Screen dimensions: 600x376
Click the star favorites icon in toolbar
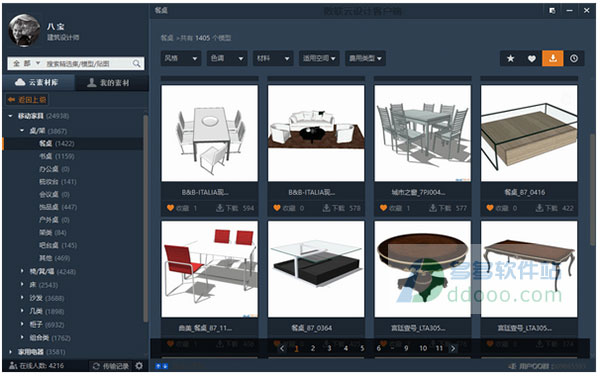click(x=510, y=59)
